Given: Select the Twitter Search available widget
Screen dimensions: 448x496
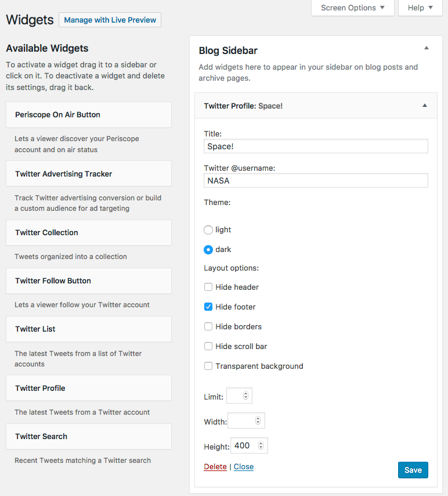Looking at the screenshot, I should tap(88, 436).
